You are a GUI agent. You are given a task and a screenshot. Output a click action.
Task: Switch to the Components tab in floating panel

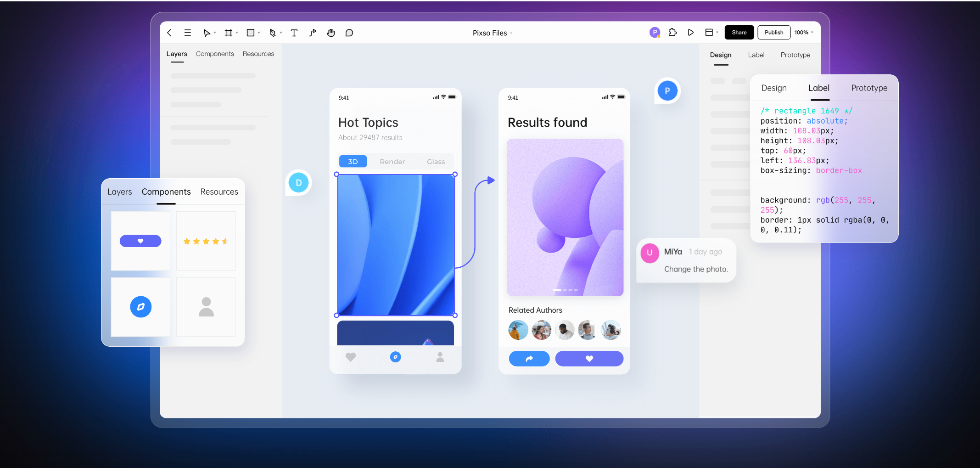point(166,192)
